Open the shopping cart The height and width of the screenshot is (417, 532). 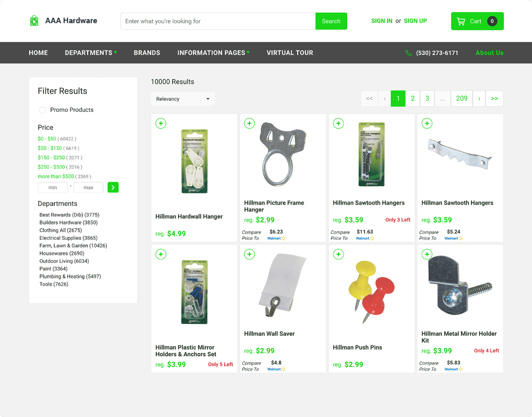point(477,21)
